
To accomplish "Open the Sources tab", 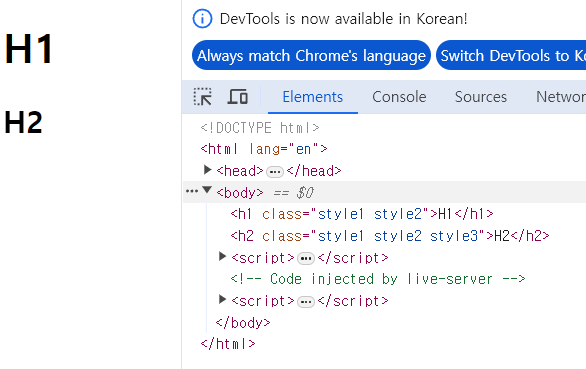I will 481,97.
